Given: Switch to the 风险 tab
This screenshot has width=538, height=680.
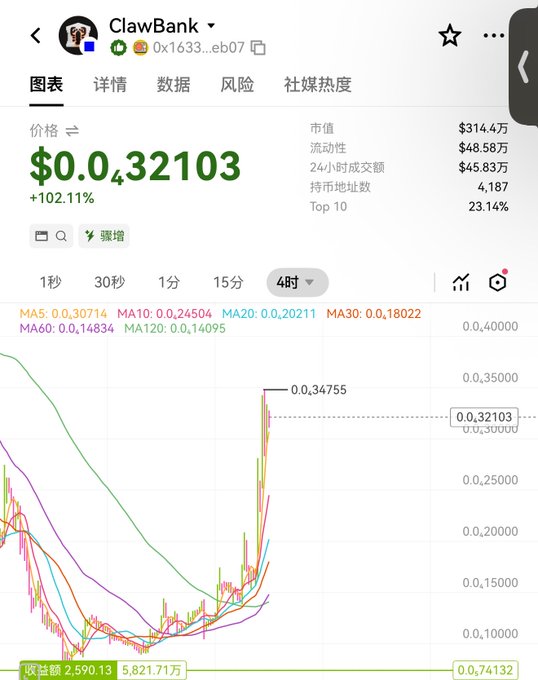Looking at the screenshot, I should (237, 84).
